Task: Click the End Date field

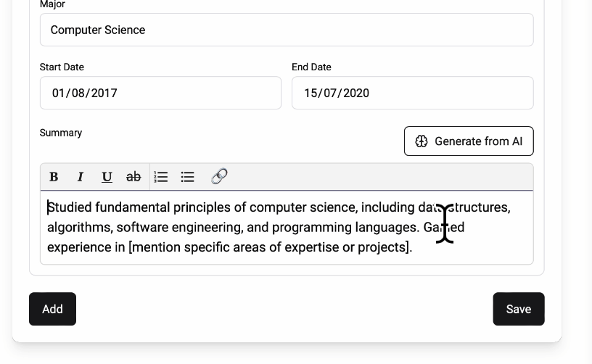Action: coord(412,93)
